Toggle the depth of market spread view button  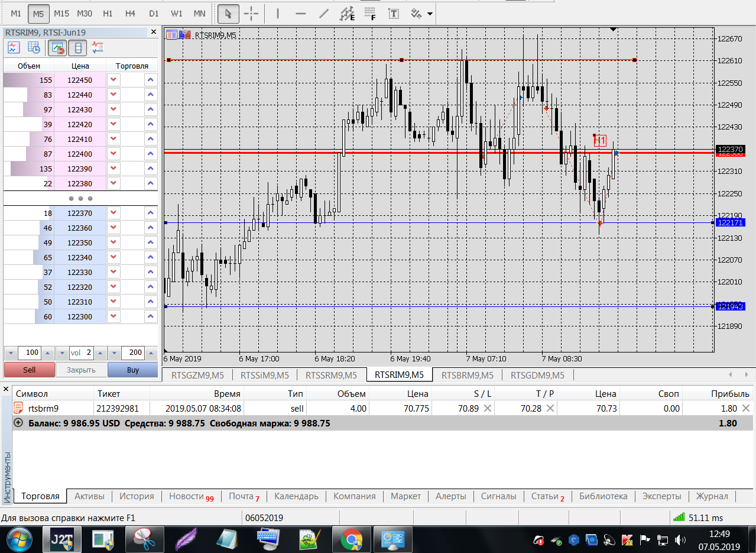coord(77,47)
